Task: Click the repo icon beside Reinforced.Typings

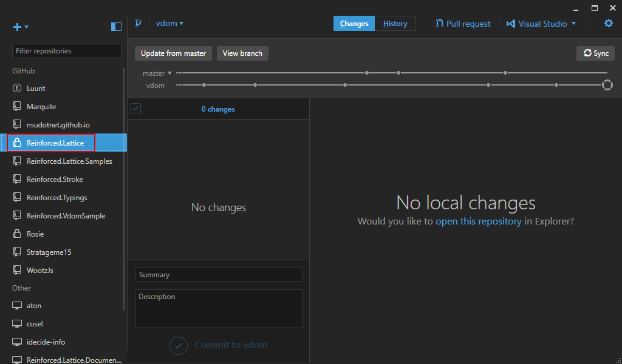Action: (17, 197)
